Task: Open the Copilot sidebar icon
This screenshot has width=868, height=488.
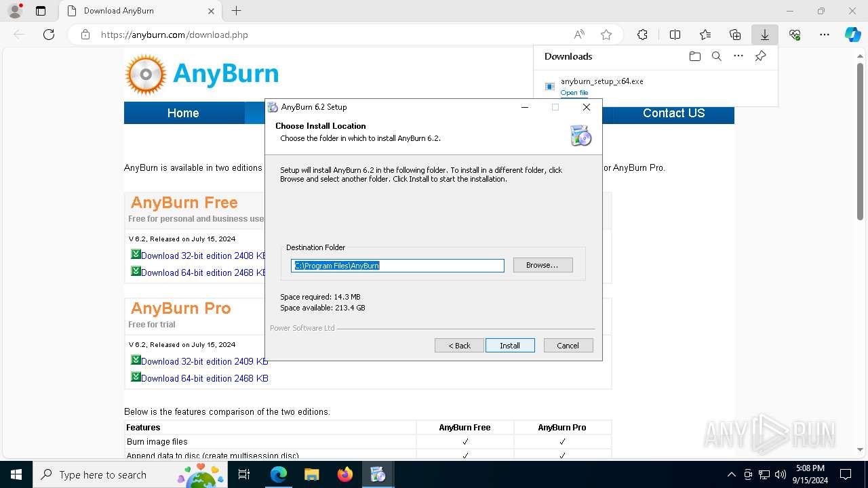Action: coord(852,35)
